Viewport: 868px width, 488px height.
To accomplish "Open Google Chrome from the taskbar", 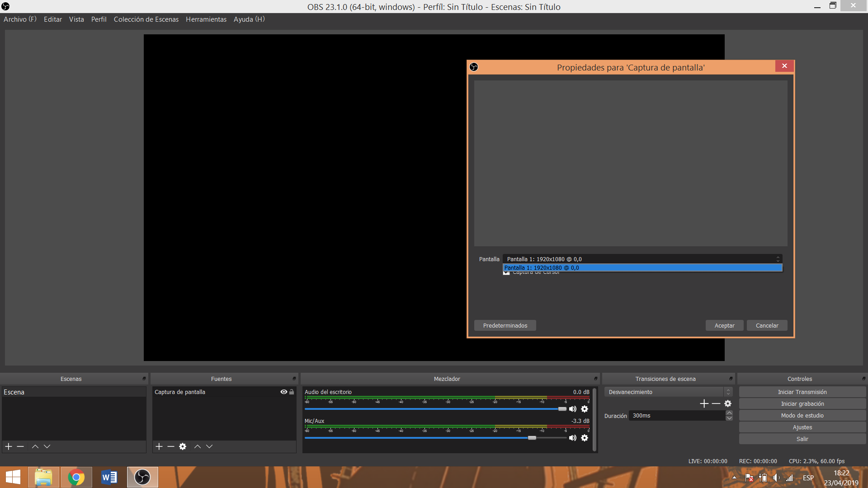I will [x=76, y=477].
